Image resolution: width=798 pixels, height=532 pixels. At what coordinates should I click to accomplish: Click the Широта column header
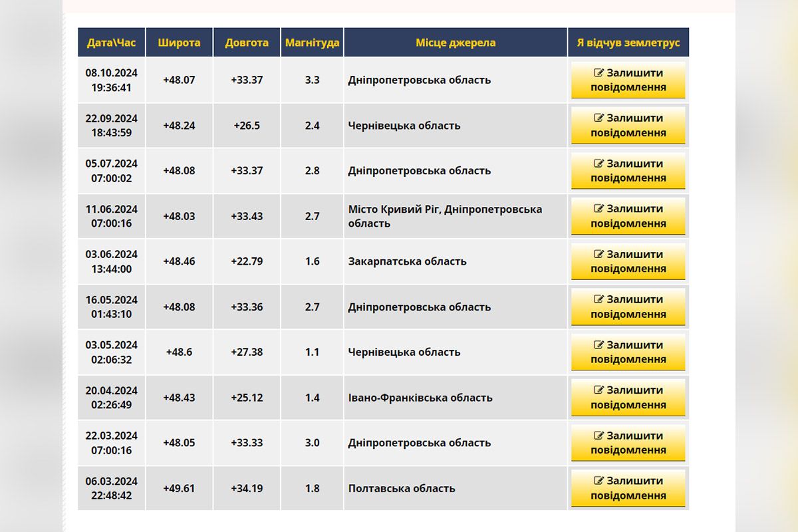pos(179,43)
